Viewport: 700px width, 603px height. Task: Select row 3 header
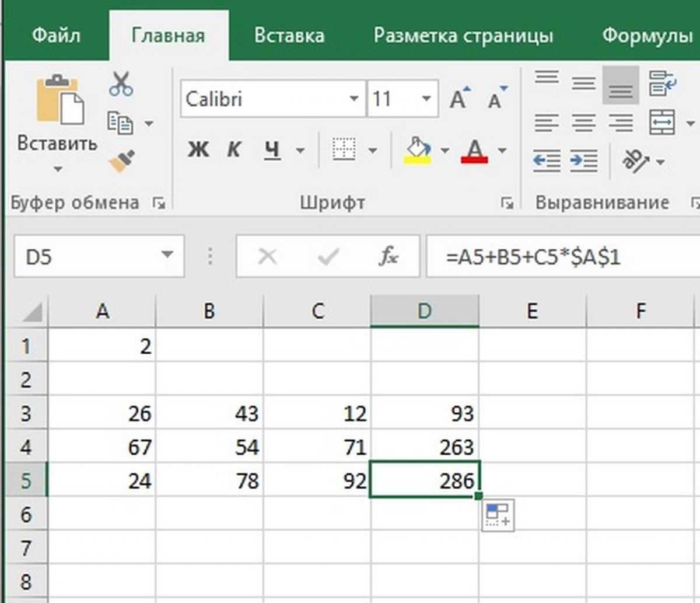pos(26,414)
